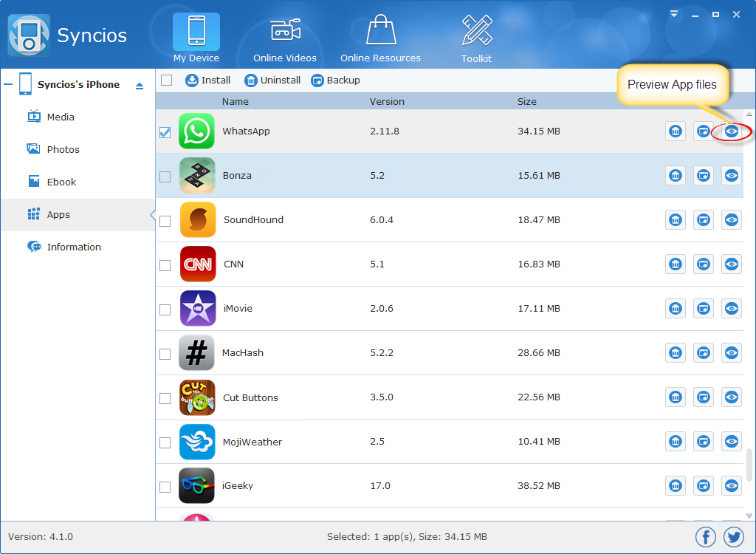This screenshot has width=756, height=554.
Task: Check the Cut Buttons checkbox
Action: coord(165,398)
